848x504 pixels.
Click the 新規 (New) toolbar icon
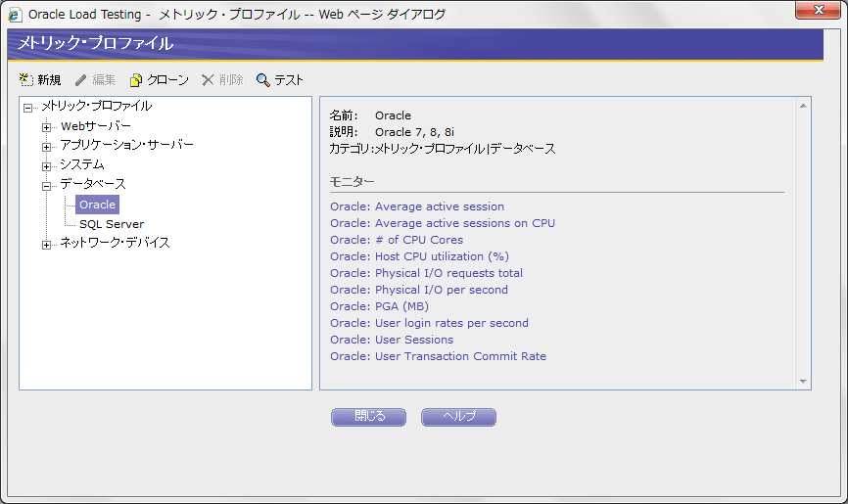tap(26, 80)
